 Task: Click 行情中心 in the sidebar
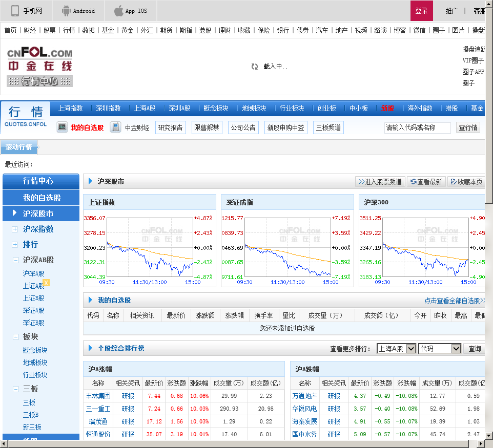pyautogui.click(x=41, y=181)
